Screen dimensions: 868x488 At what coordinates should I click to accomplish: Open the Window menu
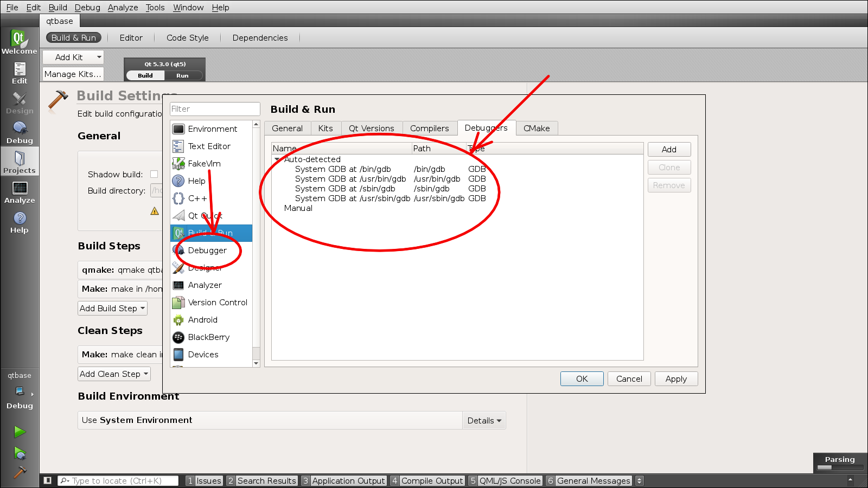click(188, 8)
